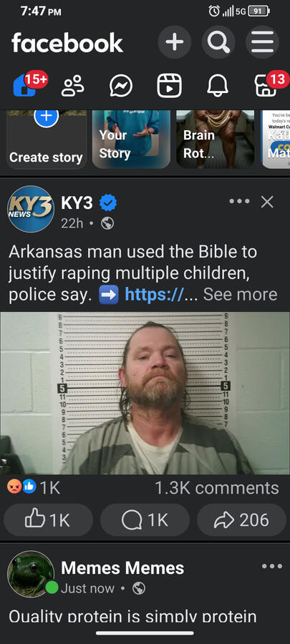Open Brain Rot story thumbnail
This screenshot has width=290, height=644.
click(x=216, y=140)
